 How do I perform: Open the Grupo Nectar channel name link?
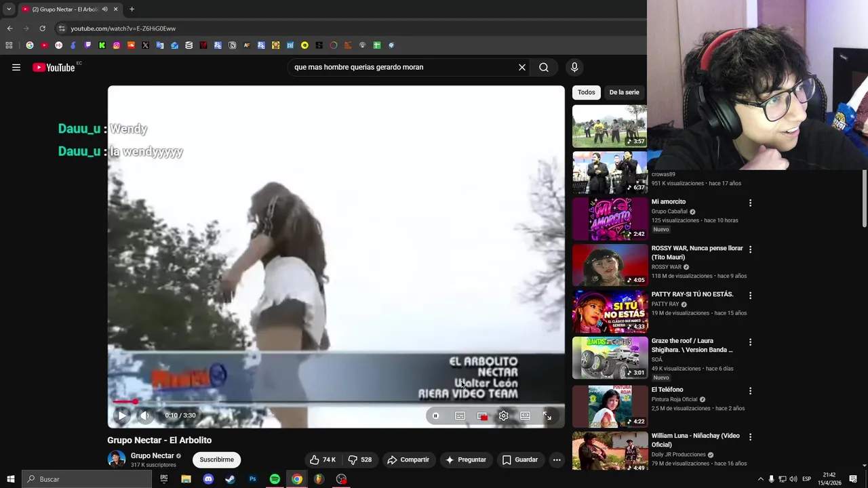pos(152,455)
